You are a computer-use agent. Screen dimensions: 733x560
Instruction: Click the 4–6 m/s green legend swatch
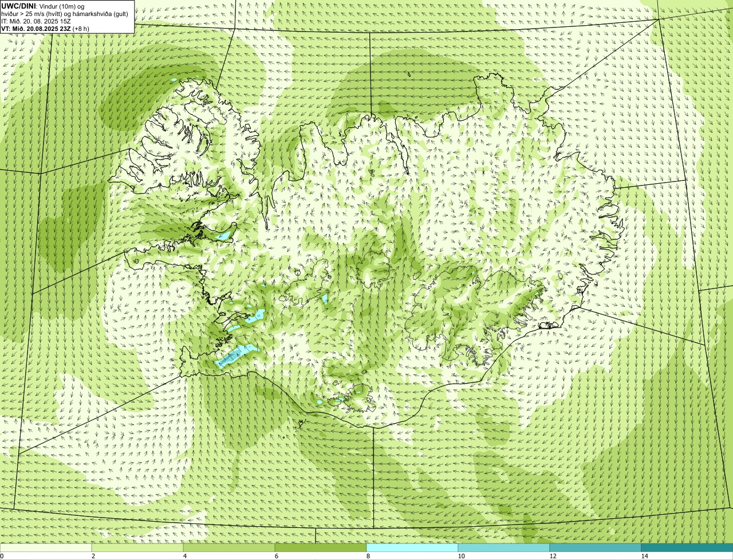[x=229, y=547]
